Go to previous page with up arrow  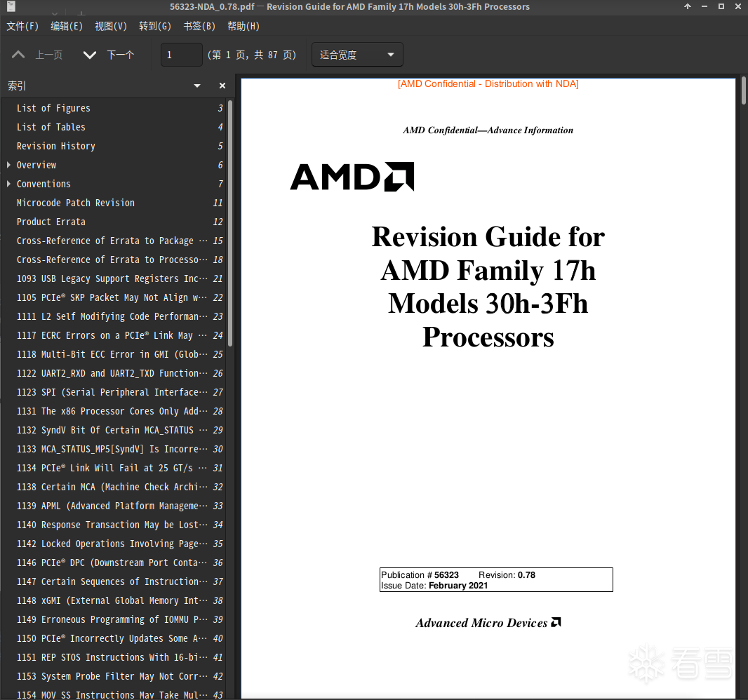pos(18,55)
